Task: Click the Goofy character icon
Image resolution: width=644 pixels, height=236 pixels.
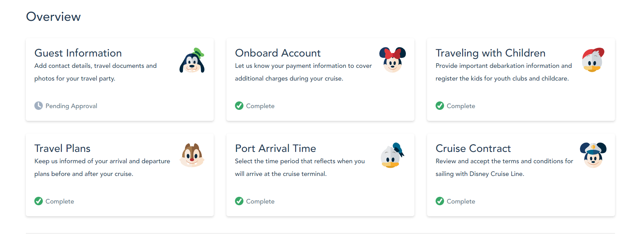Action: (192, 60)
